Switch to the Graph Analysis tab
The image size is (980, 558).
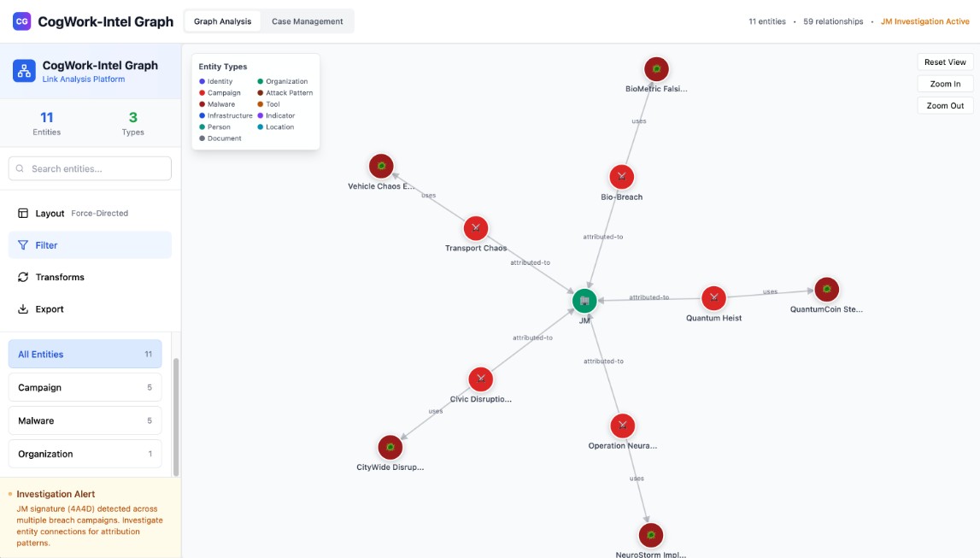click(222, 21)
